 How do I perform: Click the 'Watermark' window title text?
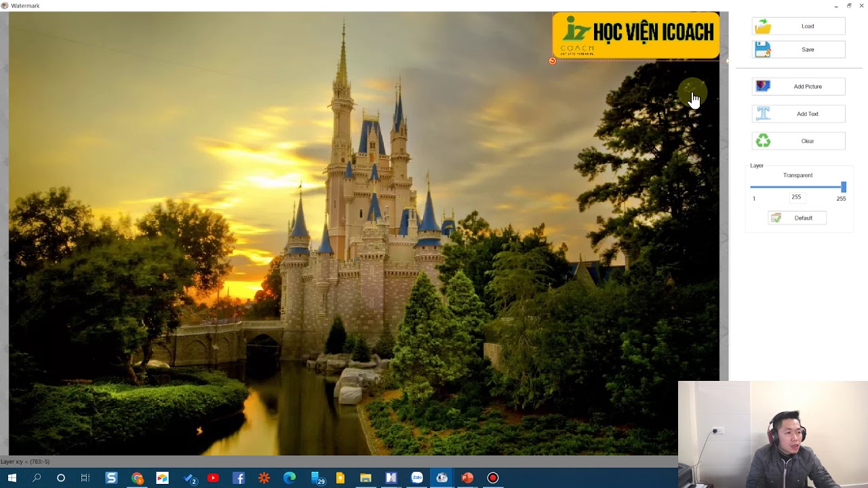(25, 6)
